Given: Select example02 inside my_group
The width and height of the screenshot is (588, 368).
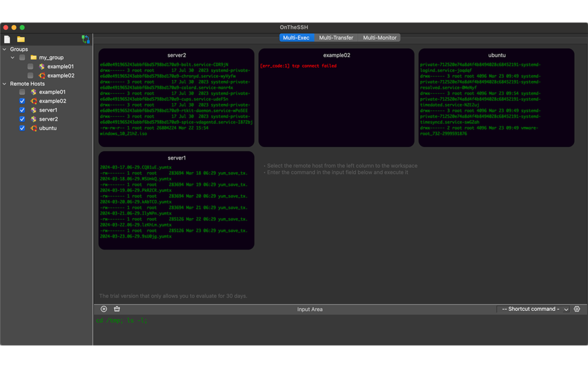Looking at the screenshot, I should point(60,75).
